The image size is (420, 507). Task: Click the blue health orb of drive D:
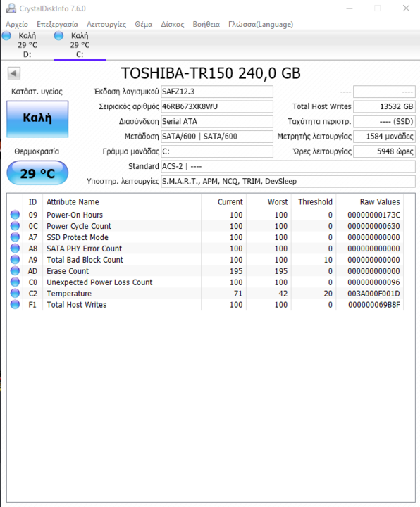pos(6,36)
